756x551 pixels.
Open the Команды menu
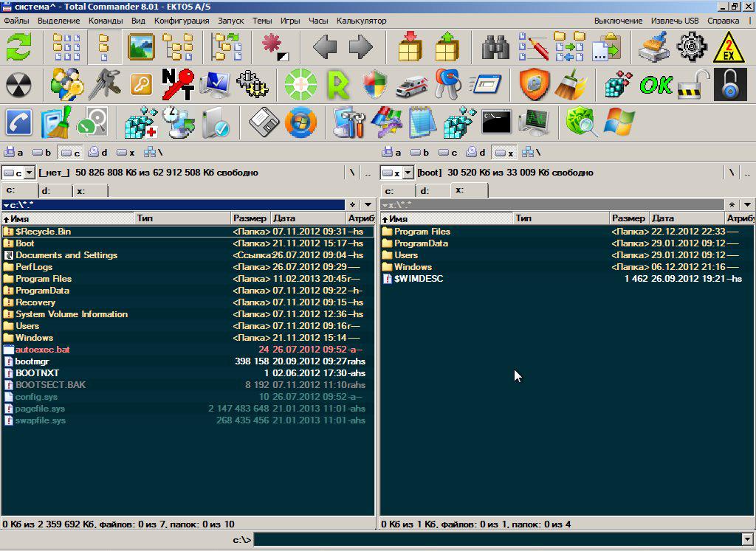(106, 21)
